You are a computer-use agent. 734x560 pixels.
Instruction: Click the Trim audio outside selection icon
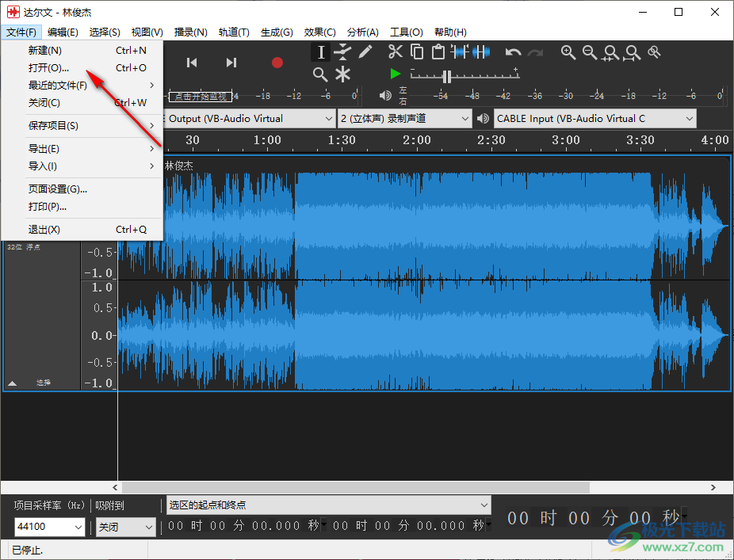pos(460,52)
